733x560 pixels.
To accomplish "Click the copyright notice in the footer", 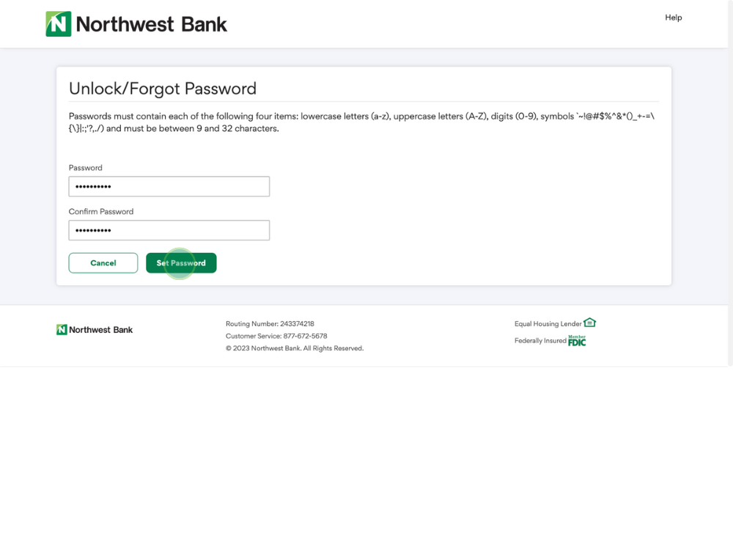I will (295, 348).
